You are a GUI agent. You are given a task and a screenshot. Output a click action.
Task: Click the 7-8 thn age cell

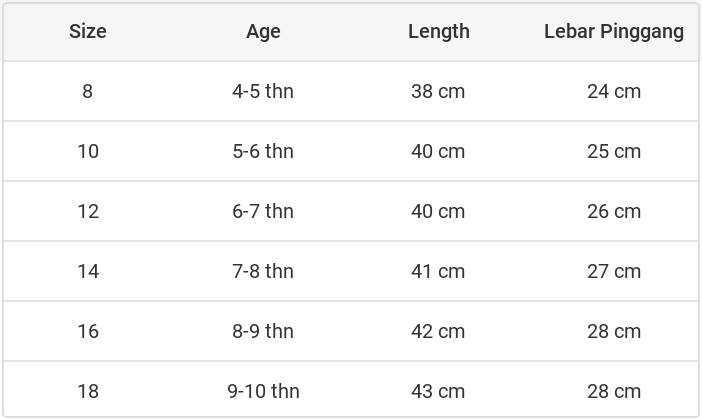point(263,271)
